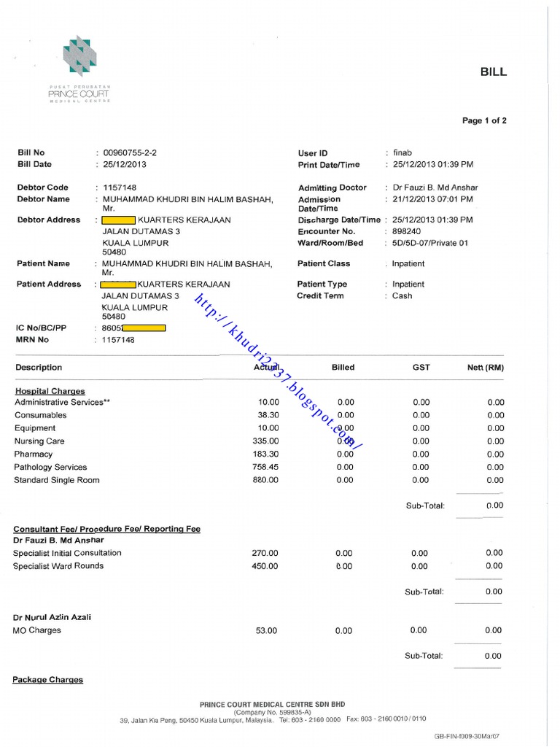Select Consumables actual amount 38.30
Image resolution: width=560 pixels, height=747 pixels.
(x=268, y=415)
